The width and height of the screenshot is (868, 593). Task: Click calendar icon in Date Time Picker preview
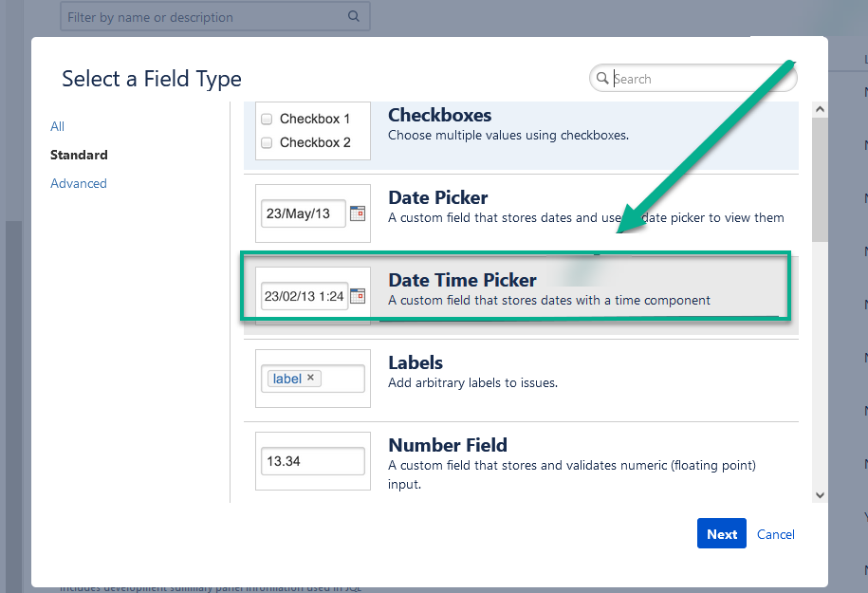(x=358, y=297)
